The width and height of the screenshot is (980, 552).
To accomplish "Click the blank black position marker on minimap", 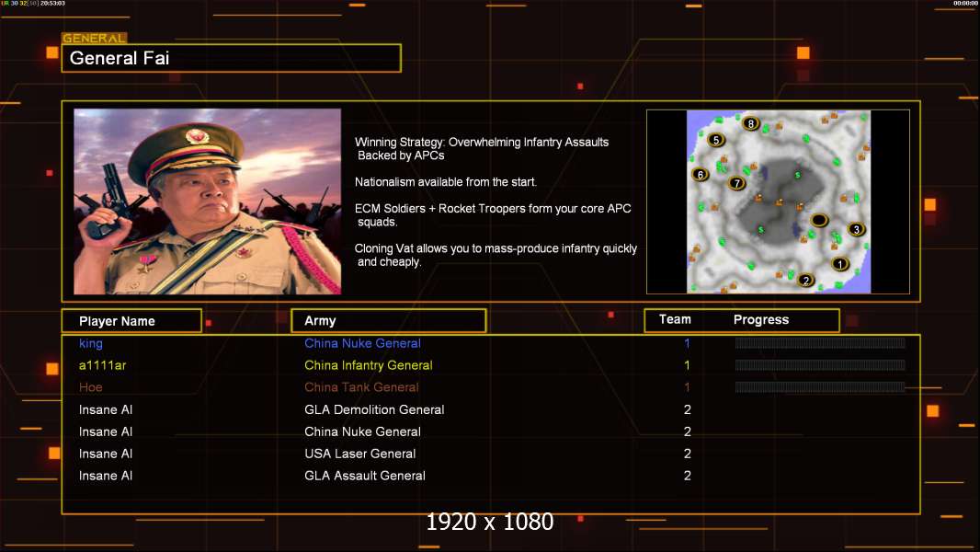I will [819, 220].
